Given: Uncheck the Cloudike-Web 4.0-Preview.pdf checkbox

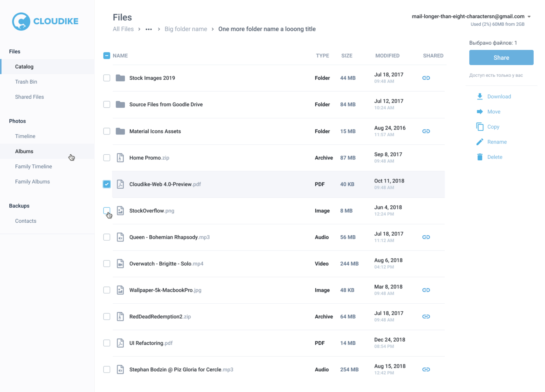Looking at the screenshot, I should [106, 184].
